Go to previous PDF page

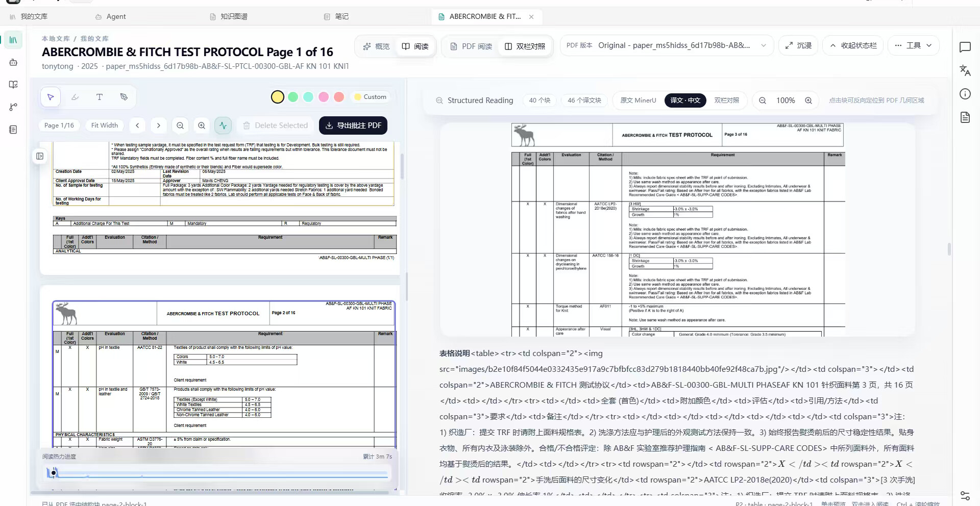pos(137,125)
